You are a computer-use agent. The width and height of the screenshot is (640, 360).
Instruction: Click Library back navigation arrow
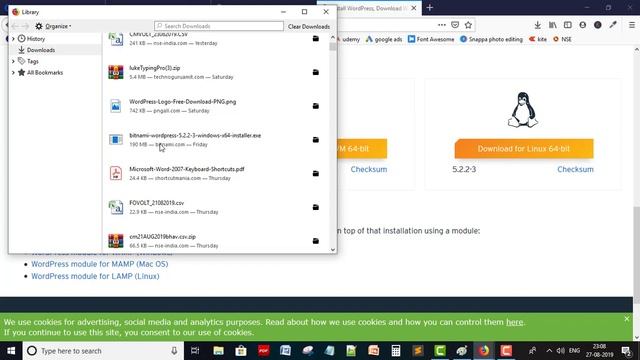15,26
